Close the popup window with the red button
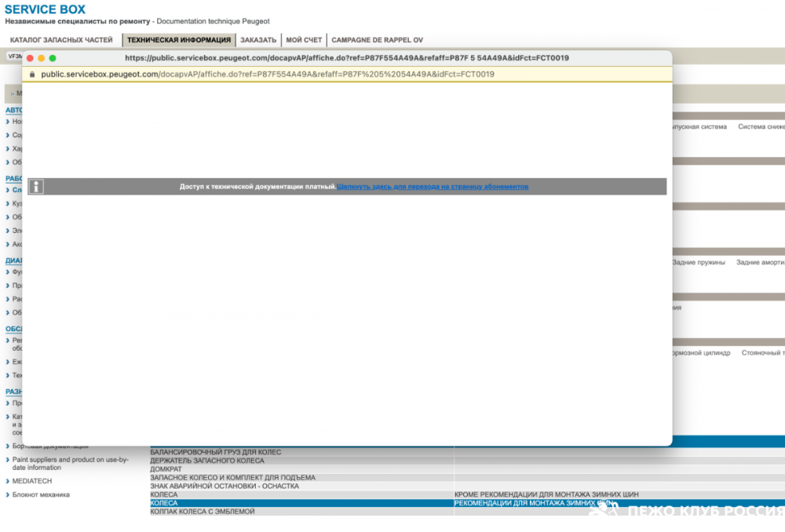Image resolution: width=785 pixels, height=532 pixels. (x=31, y=58)
